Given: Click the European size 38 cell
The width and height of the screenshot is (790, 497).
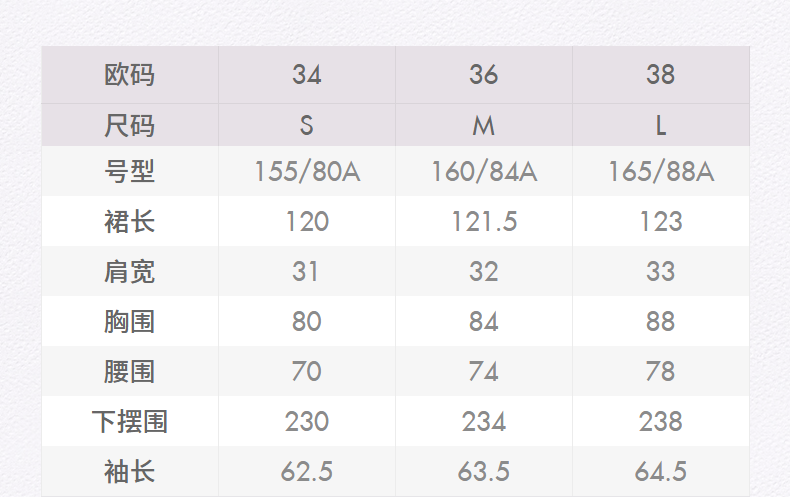Looking at the screenshot, I should [x=661, y=75].
